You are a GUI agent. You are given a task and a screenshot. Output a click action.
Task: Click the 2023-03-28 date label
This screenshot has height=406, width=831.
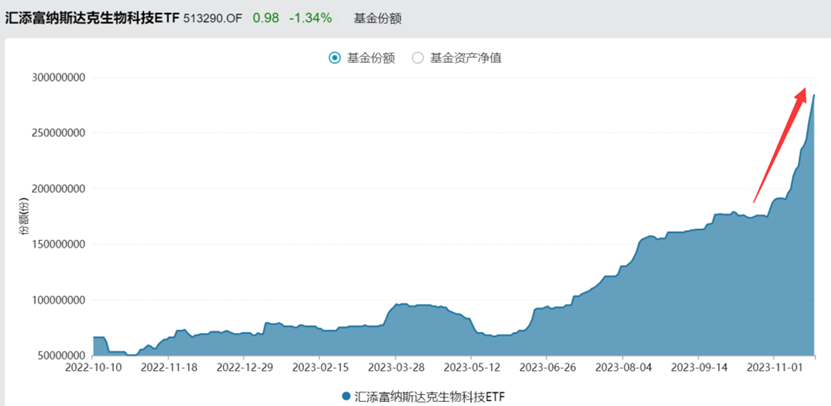click(x=395, y=367)
